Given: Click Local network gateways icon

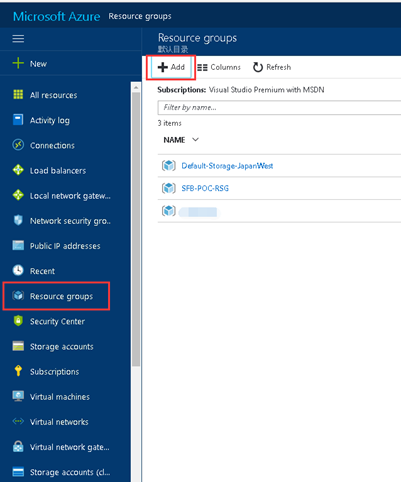Looking at the screenshot, I should (x=18, y=195).
